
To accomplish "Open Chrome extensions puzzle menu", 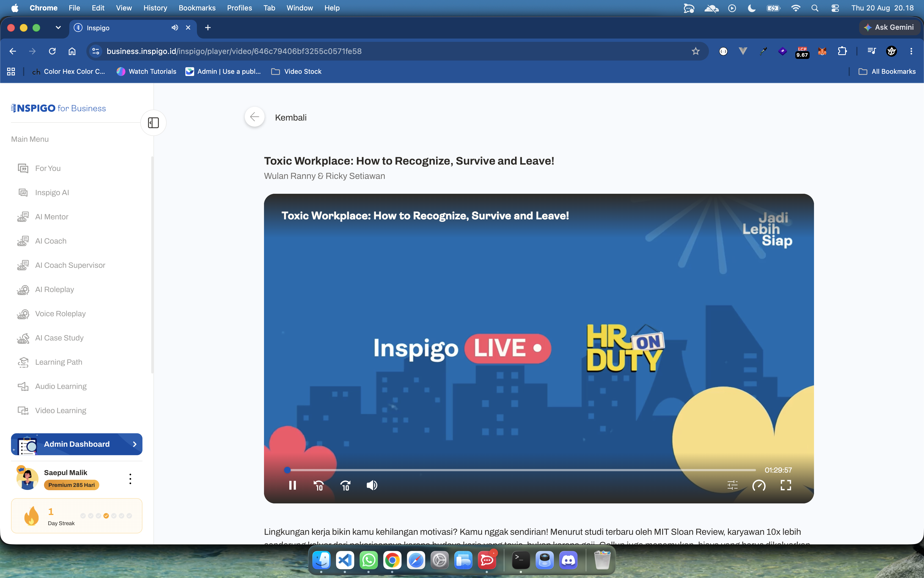I will point(842,51).
